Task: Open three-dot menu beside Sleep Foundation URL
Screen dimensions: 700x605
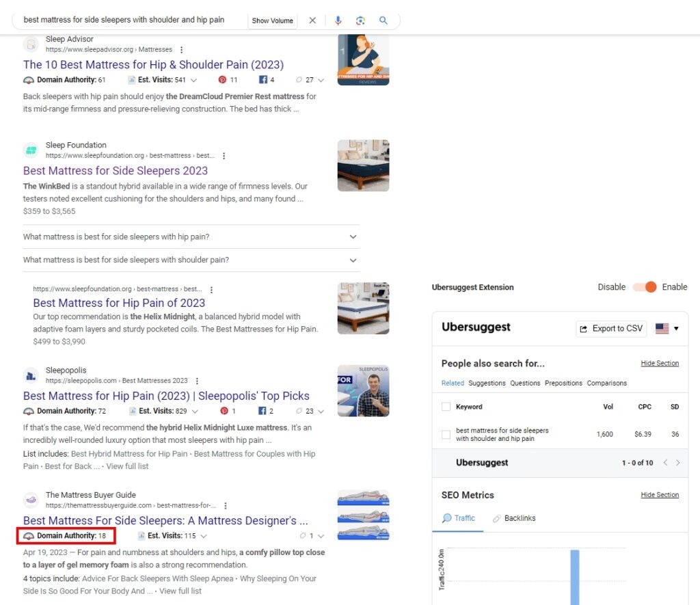Action: [224, 156]
